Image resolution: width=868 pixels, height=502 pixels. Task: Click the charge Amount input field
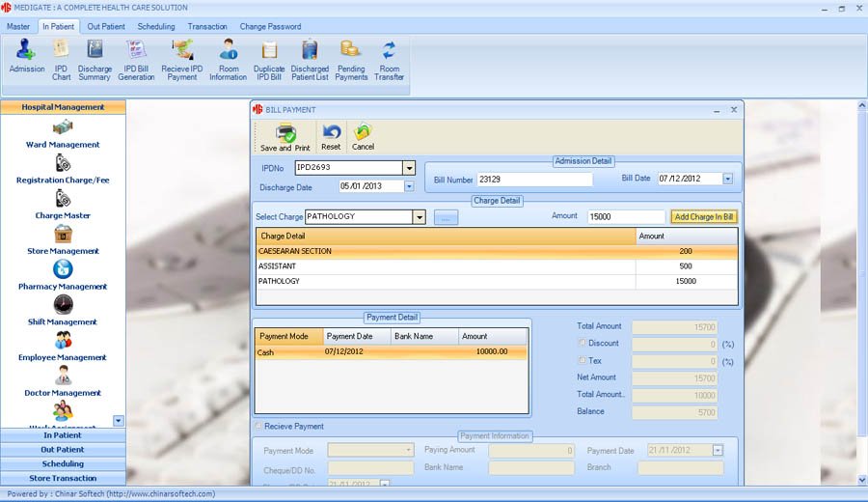tap(626, 216)
